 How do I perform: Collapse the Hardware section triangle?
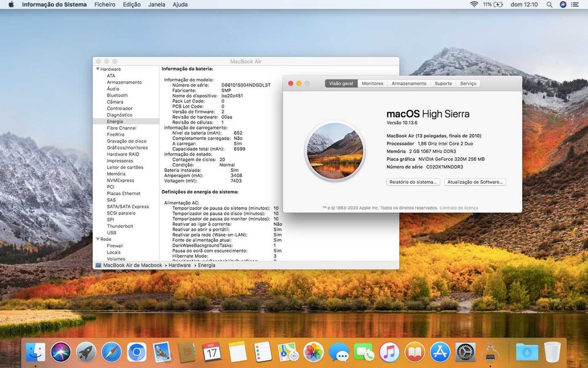[98, 69]
